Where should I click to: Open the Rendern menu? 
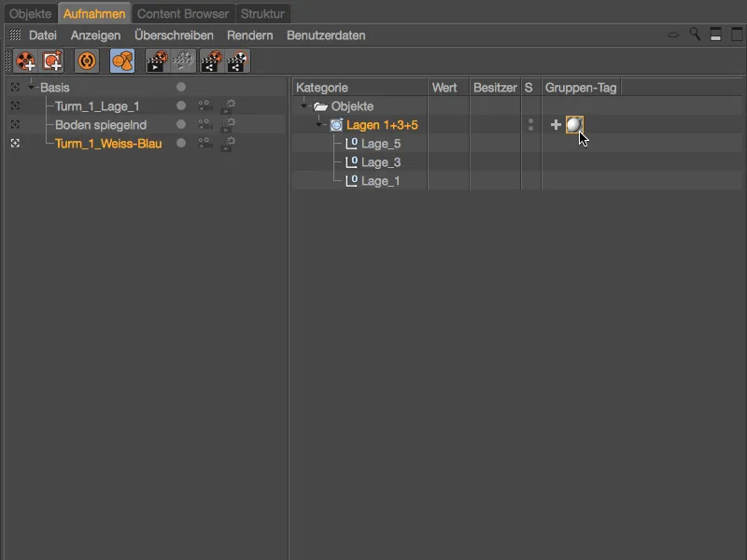250,35
